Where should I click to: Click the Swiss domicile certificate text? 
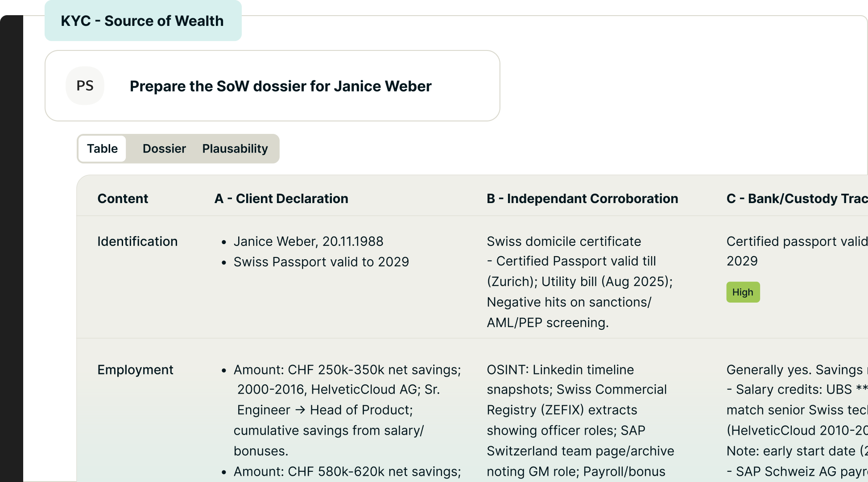(x=564, y=241)
